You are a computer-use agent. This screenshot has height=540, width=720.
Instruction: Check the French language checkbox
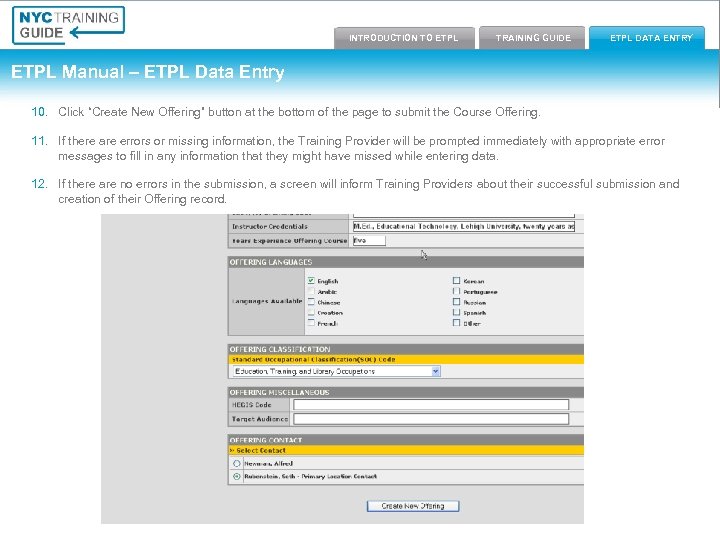click(x=311, y=323)
